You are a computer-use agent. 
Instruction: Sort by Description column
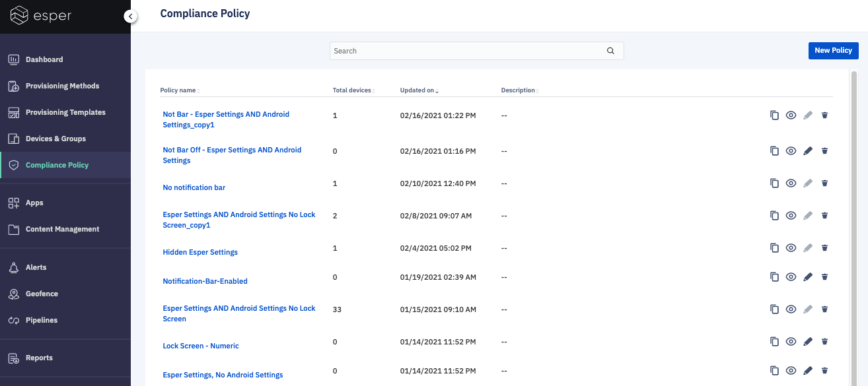pos(520,90)
